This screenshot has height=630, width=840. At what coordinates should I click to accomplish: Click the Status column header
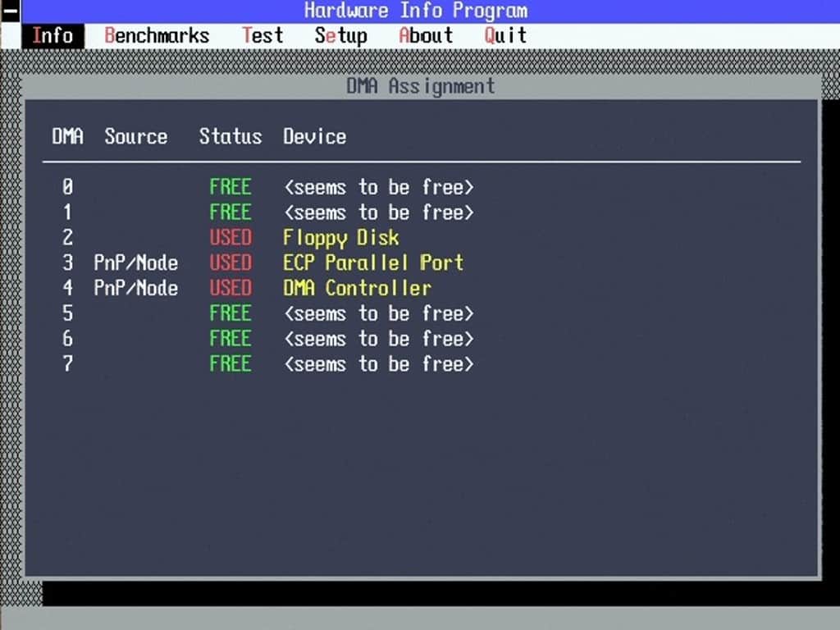[x=231, y=136]
